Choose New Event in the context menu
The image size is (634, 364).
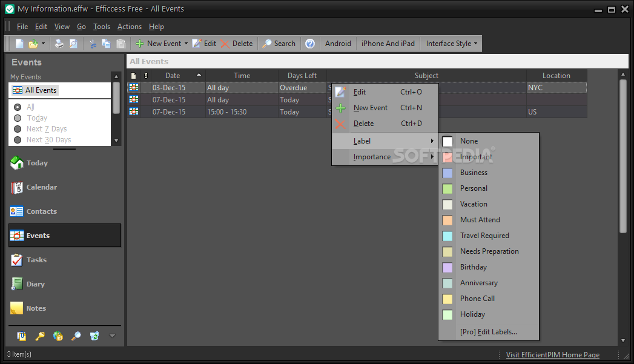385,108
